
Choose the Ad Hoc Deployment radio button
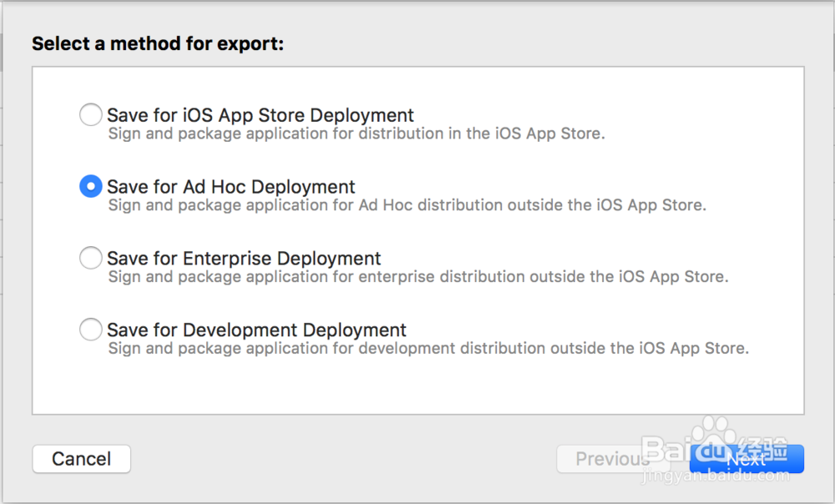click(90, 187)
